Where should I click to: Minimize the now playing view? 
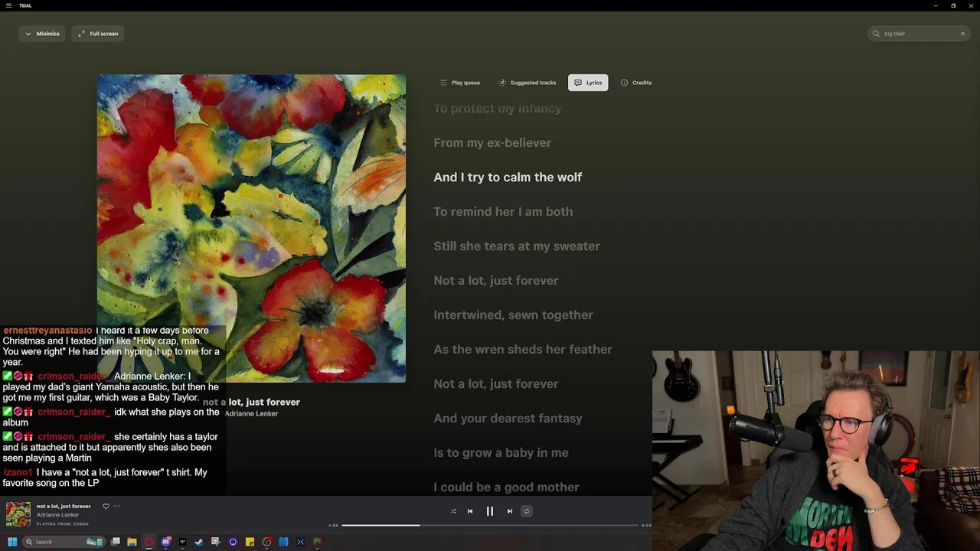tap(41, 34)
